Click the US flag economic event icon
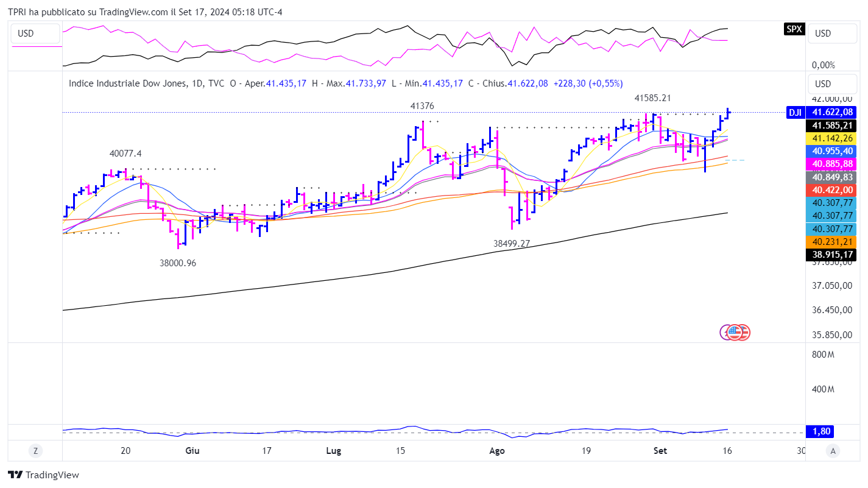 point(736,332)
